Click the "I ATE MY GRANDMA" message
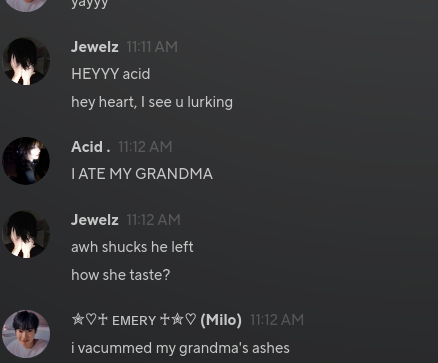Viewport: 438px width, 363px height. tap(142, 174)
